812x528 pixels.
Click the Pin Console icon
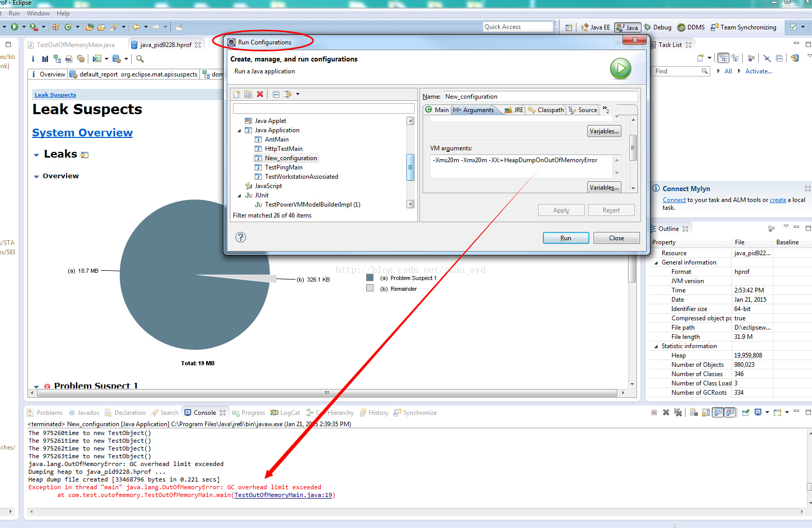pyautogui.click(x=746, y=412)
